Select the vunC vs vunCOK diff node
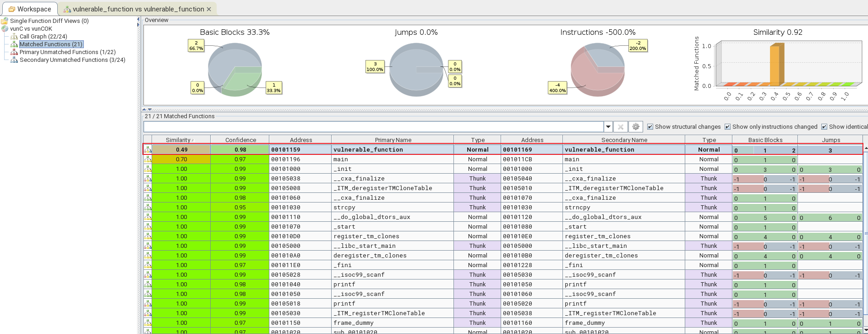This screenshot has height=334, width=868. [x=31, y=29]
